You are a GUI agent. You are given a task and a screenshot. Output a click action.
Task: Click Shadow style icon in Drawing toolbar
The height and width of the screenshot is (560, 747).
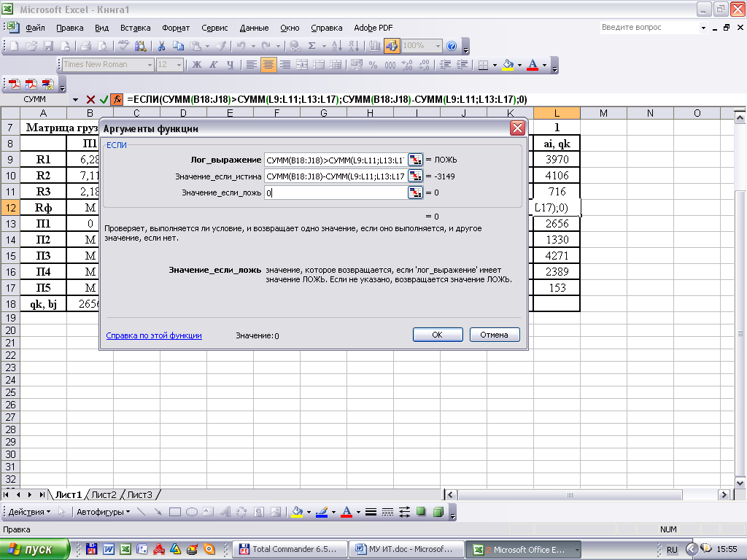click(421, 512)
